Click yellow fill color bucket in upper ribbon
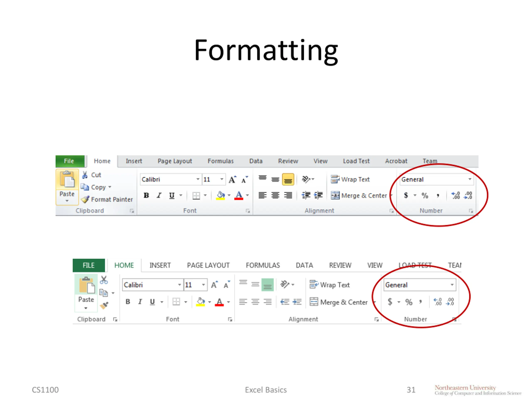 220,195
